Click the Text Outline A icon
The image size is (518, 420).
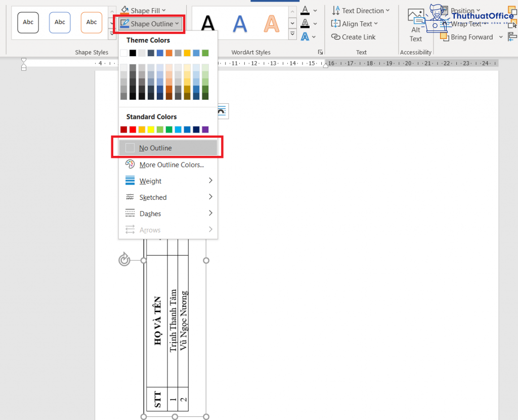point(305,23)
